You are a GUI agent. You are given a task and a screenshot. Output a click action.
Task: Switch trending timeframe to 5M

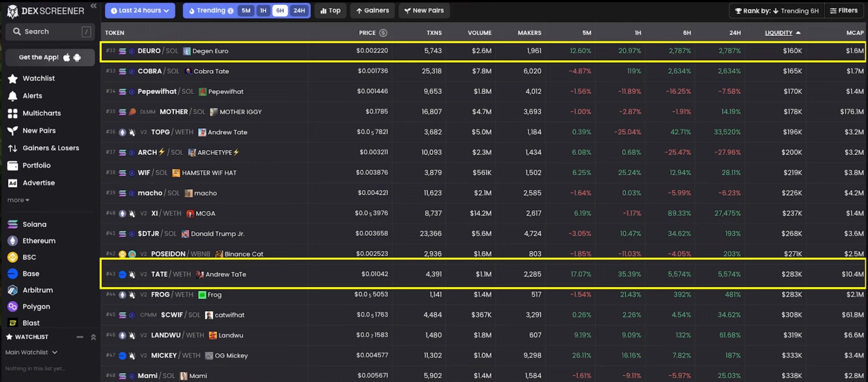coord(246,11)
